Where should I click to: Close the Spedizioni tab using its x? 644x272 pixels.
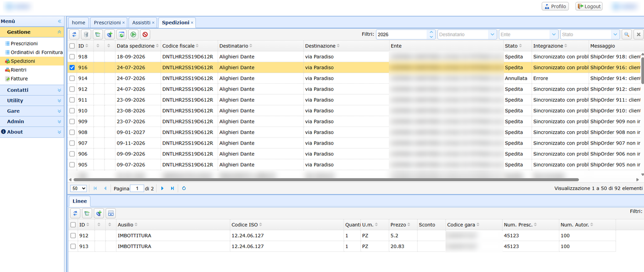point(192,23)
